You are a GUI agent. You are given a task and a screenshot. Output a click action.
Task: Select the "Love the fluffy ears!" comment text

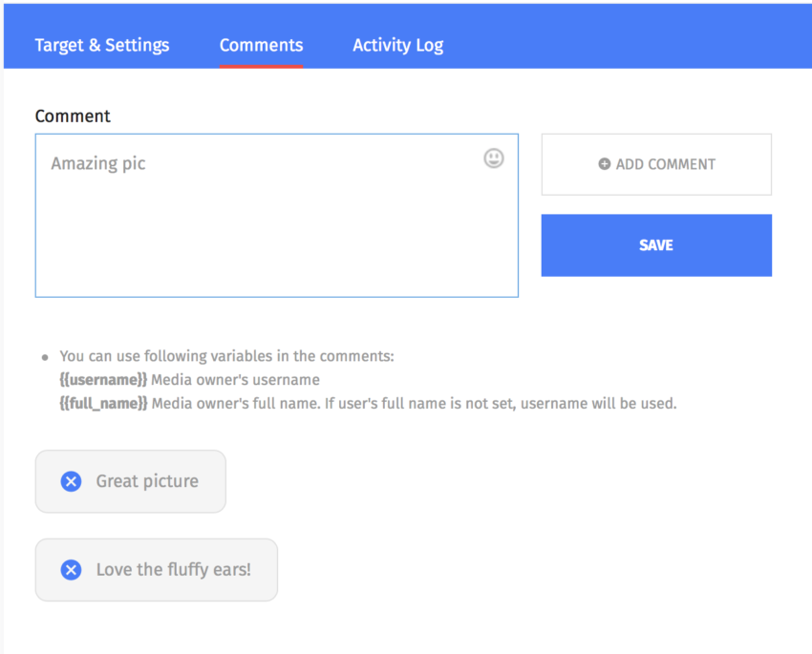173,570
